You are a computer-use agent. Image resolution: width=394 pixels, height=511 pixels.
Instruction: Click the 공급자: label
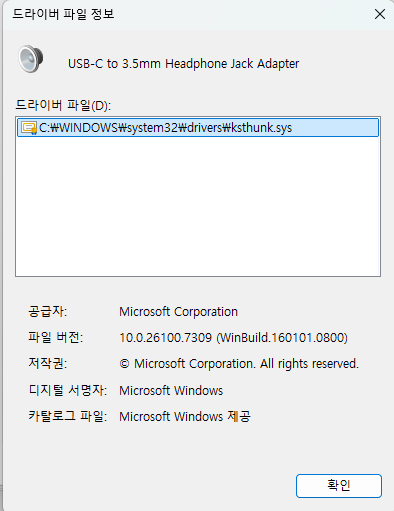[47, 312]
